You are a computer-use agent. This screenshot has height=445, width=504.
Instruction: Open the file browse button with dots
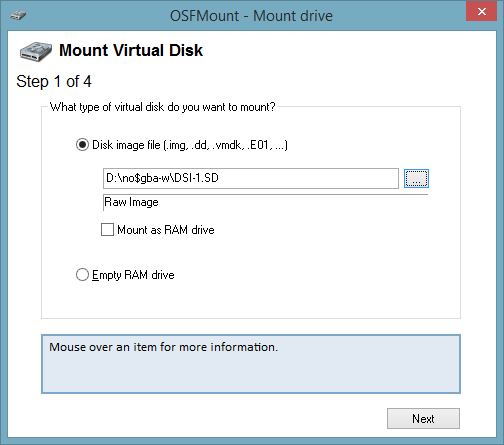pyautogui.click(x=416, y=178)
